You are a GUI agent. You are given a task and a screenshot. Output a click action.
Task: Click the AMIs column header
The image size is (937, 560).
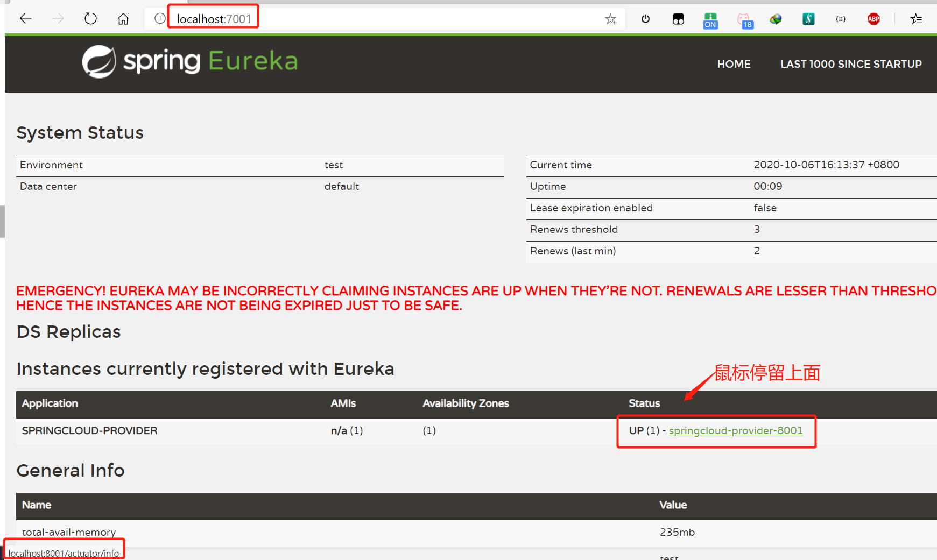coord(343,403)
